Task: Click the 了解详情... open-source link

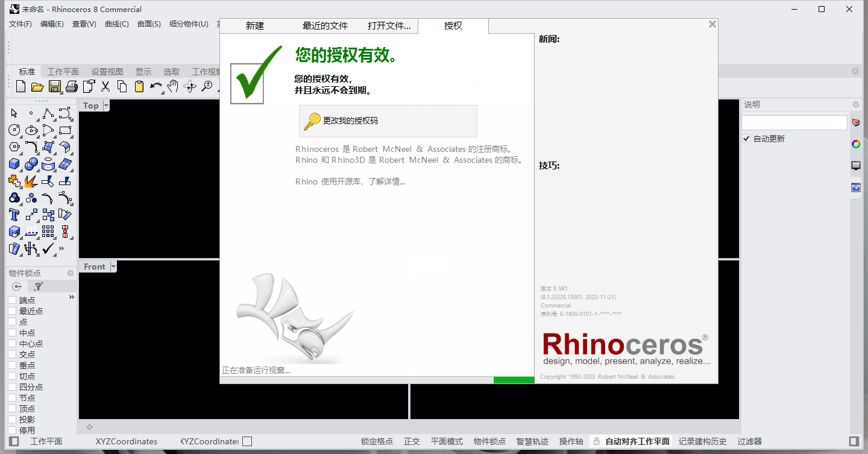Action: (x=386, y=181)
